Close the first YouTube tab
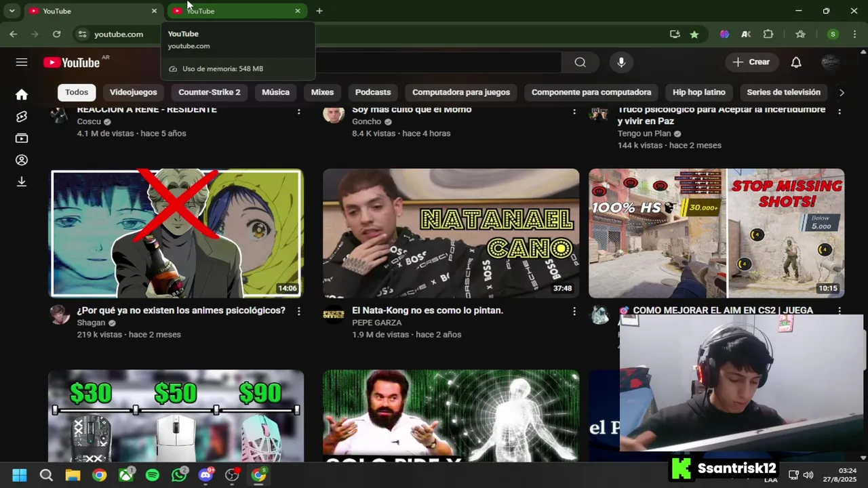This screenshot has width=868, height=488. tap(154, 11)
